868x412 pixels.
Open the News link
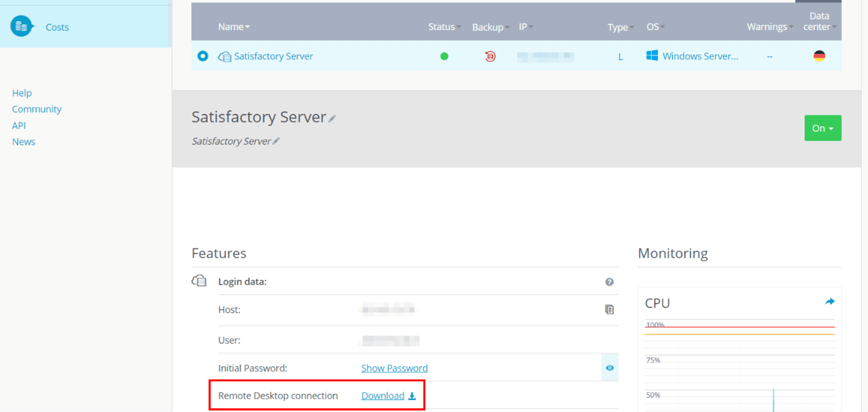click(x=24, y=142)
